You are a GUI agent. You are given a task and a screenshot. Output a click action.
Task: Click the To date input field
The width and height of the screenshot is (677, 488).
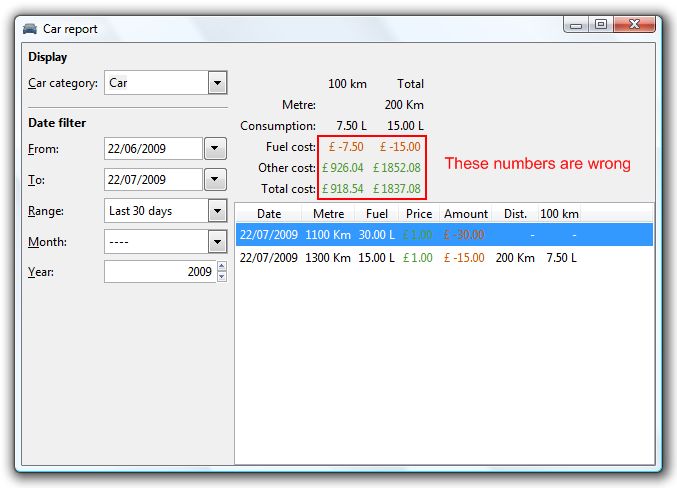point(152,180)
